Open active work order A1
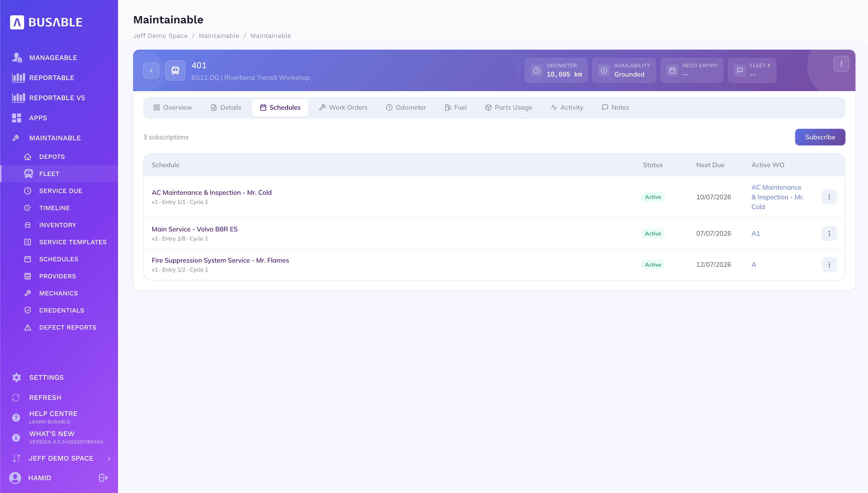 click(x=755, y=233)
